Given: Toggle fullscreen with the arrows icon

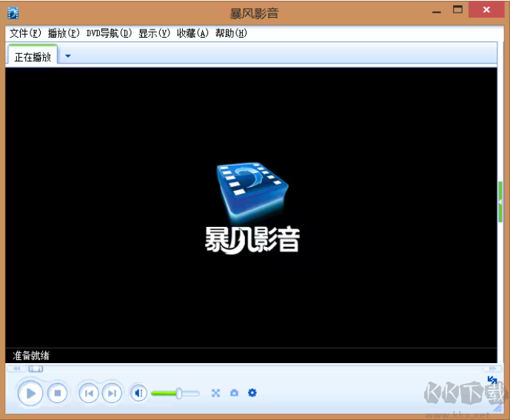Looking at the screenshot, I should point(215,393).
